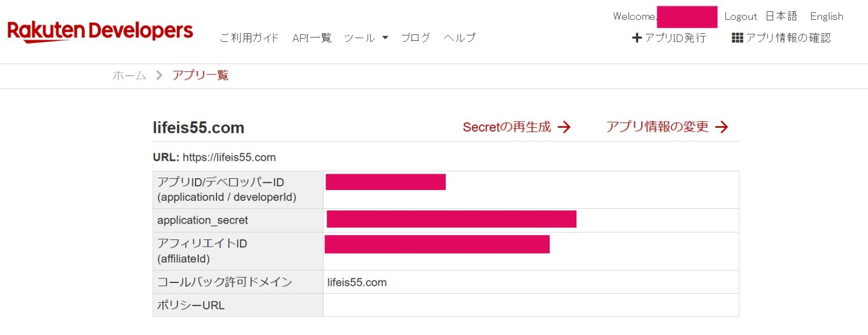Image resolution: width=868 pixels, height=335 pixels.
Task: Click the masked username next to Welcome
Action: pyautogui.click(x=687, y=16)
